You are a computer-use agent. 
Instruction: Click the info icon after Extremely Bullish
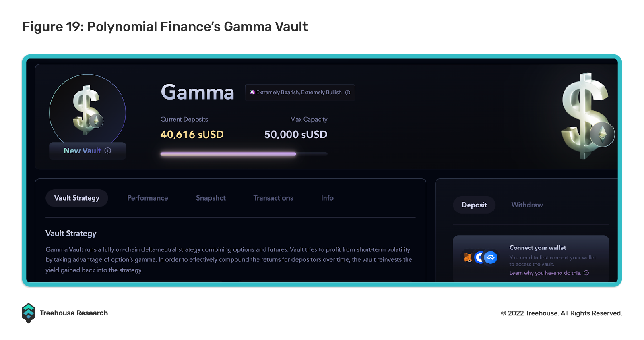pyautogui.click(x=348, y=93)
